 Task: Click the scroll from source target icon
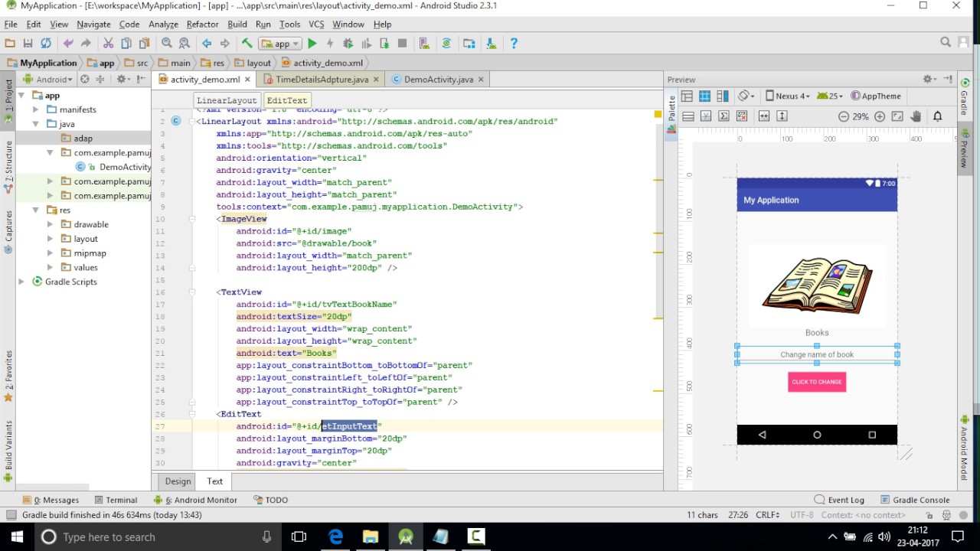[x=84, y=79]
